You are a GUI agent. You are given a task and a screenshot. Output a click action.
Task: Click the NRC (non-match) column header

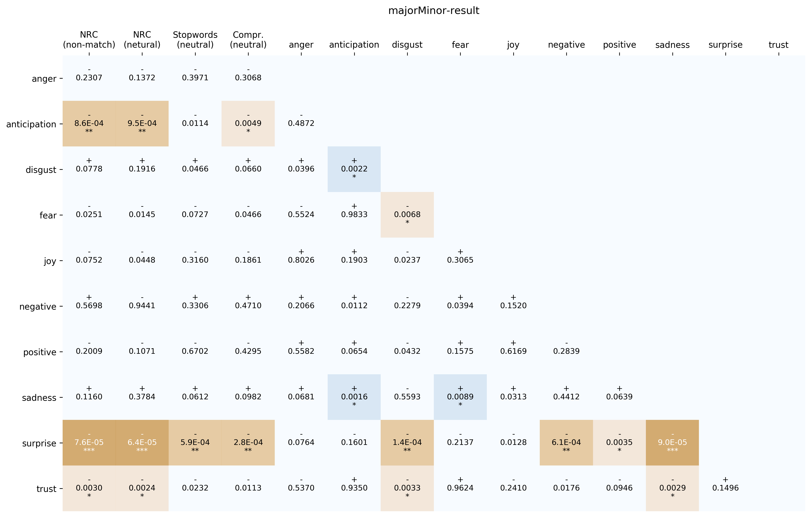point(89,40)
